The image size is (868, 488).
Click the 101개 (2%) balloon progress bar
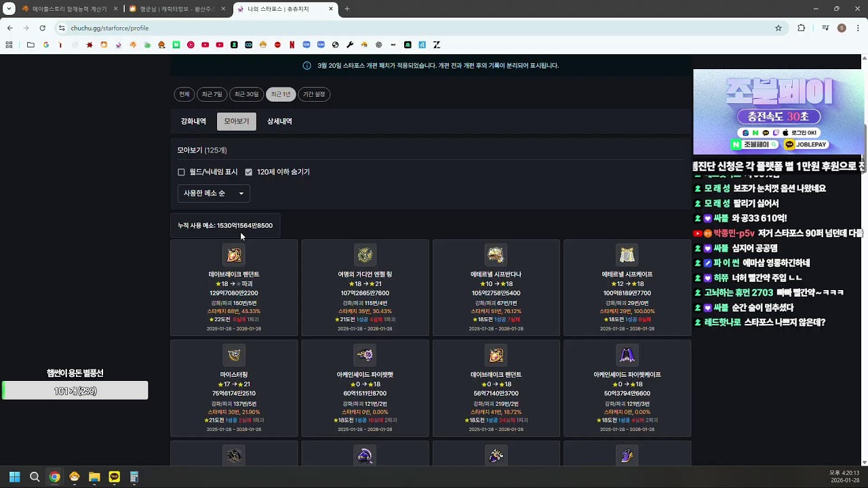75,390
